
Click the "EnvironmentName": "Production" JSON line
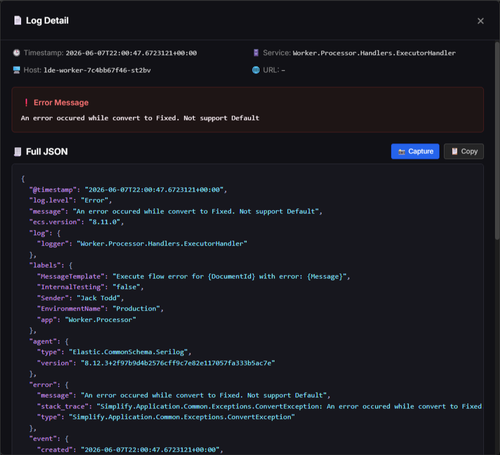100,309
